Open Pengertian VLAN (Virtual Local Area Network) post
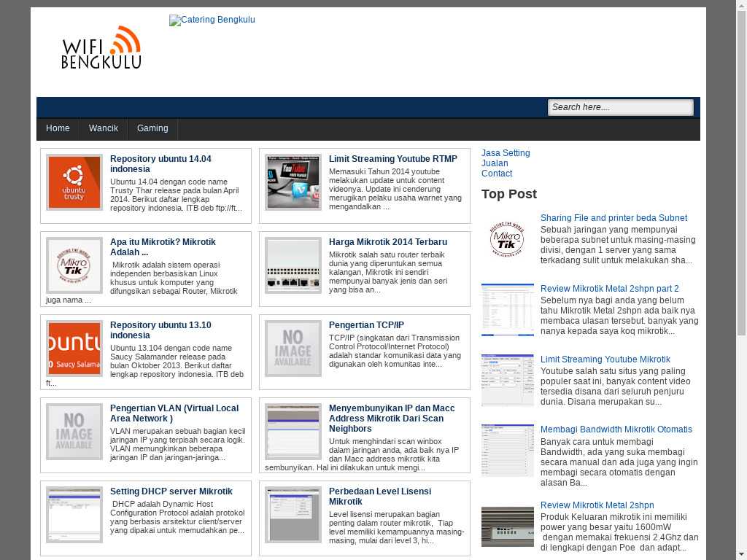The width and height of the screenshot is (747, 560). click(x=174, y=413)
